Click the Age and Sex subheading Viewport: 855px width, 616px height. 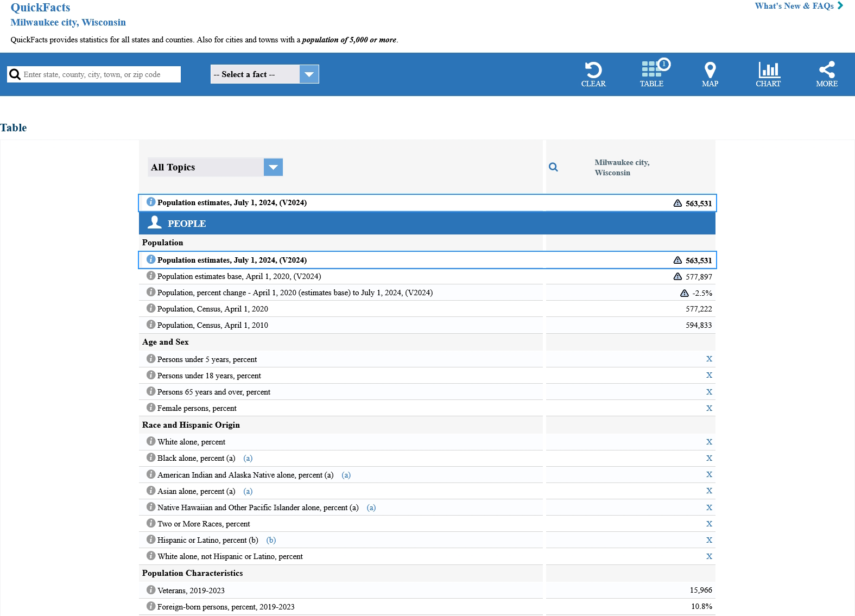click(166, 342)
